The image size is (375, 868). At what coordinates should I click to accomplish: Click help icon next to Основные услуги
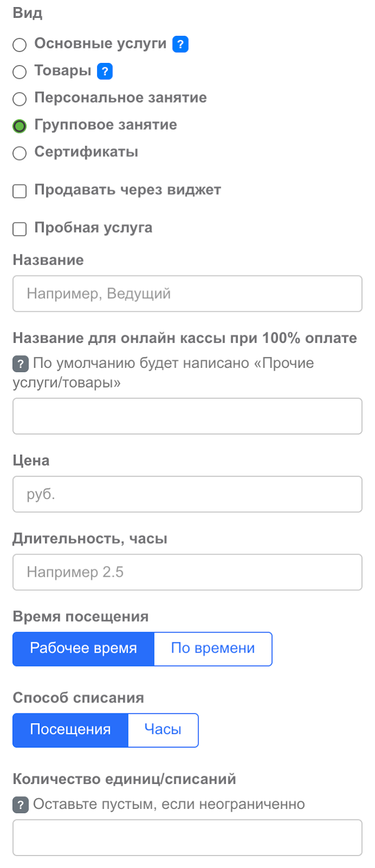click(x=180, y=44)
